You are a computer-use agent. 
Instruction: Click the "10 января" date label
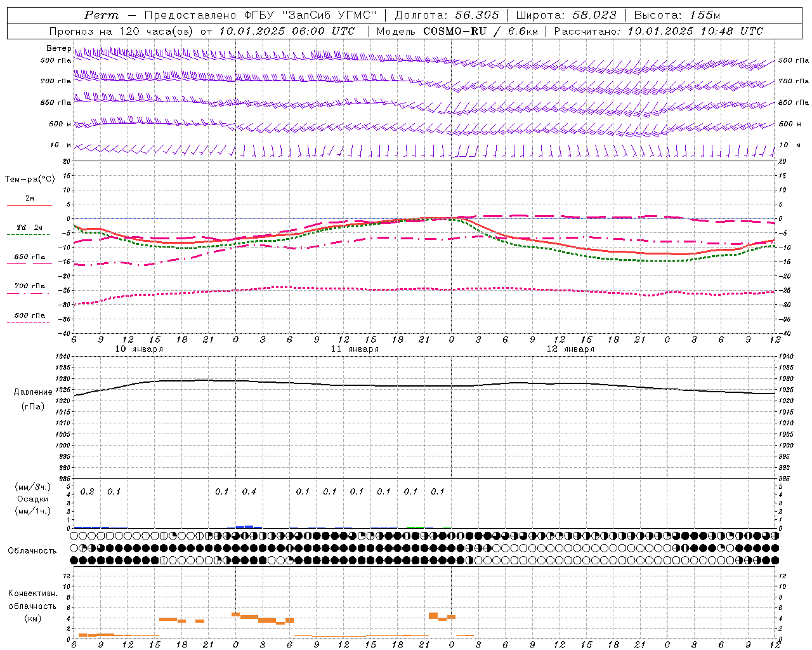[139, 349]
